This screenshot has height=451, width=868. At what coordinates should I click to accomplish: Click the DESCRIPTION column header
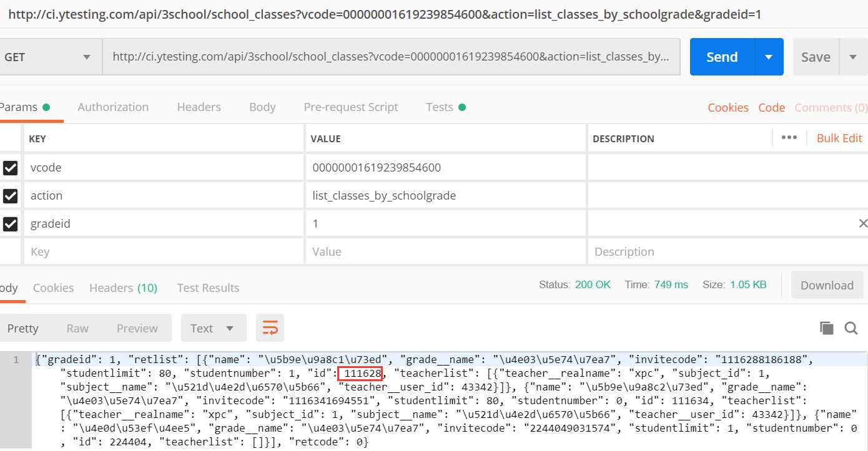(x=623, y=138)
